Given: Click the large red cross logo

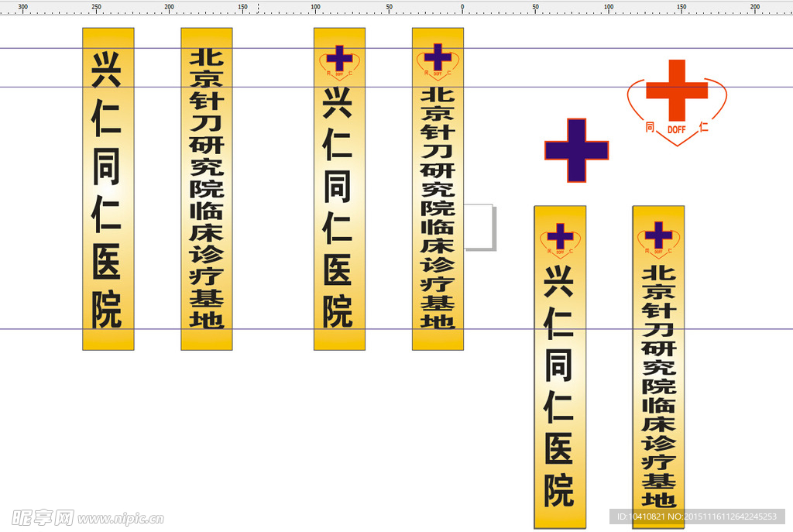Looking at the screenshot, I should pos(676,89).
